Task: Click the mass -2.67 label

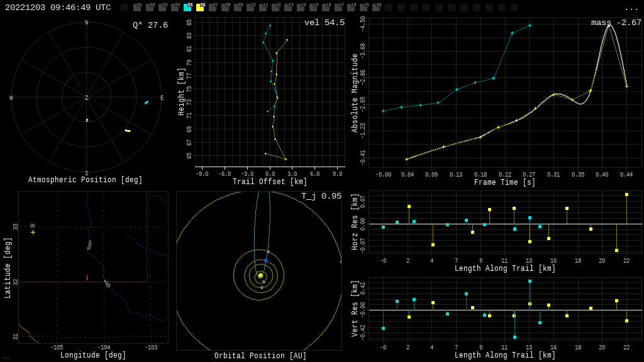Action: [616, 23]
